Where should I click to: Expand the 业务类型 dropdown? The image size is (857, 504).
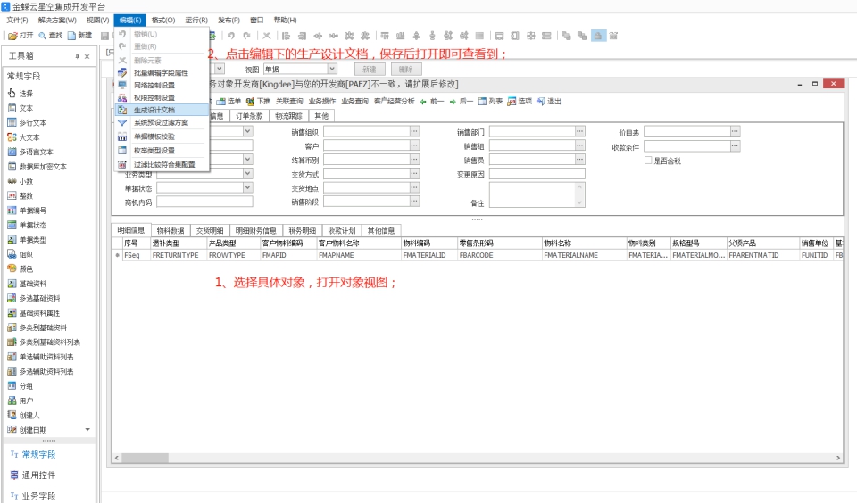click(x=247, y=174)
